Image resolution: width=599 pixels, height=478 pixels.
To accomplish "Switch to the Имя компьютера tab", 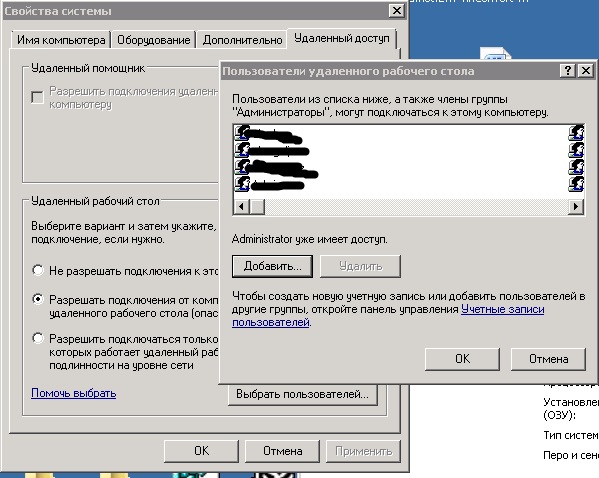I will [61, 40].
